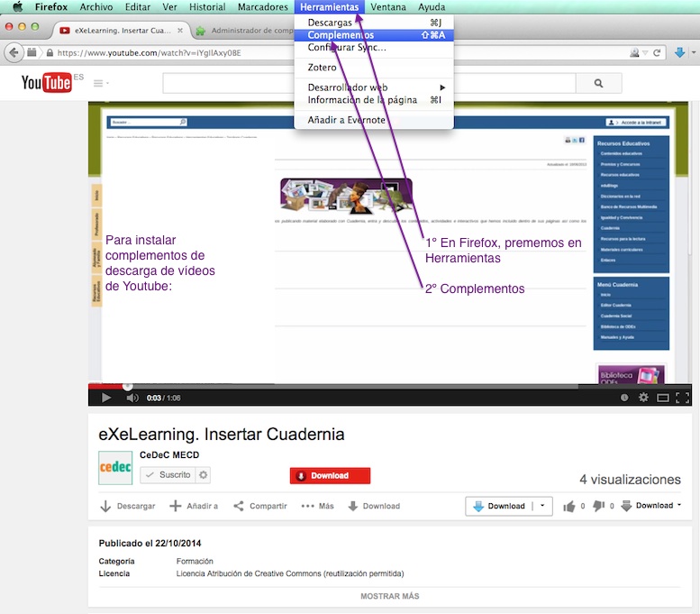The image size is (700, 614).
Task: Expand the boxed Download dropdown arrow
Action: (542, 506)
